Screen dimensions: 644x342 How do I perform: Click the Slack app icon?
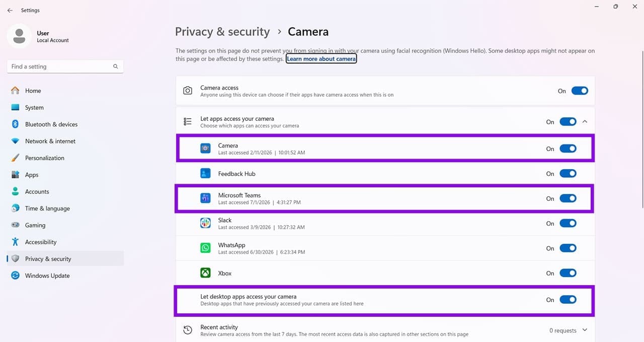coord(205,223)
